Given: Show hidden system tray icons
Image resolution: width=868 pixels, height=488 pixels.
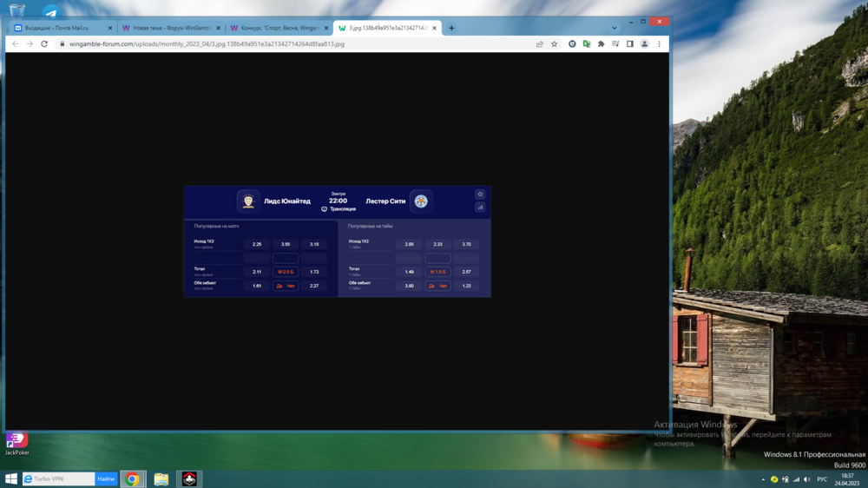Looking at the screenshot, I should pos(763,479).
